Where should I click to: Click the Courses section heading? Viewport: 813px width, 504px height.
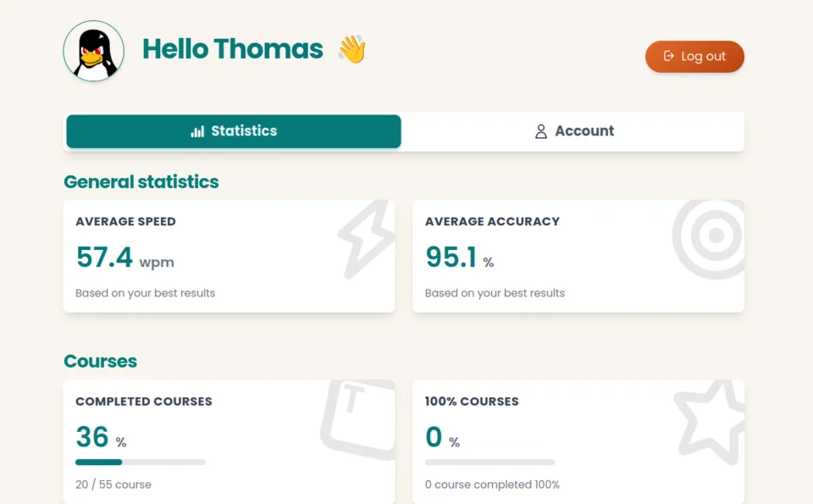[100, 361]
